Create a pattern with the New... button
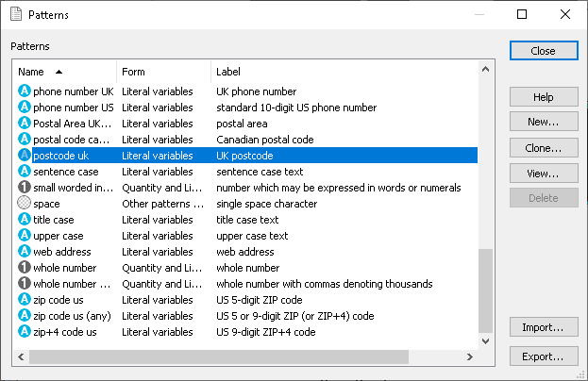 [543, 123]
